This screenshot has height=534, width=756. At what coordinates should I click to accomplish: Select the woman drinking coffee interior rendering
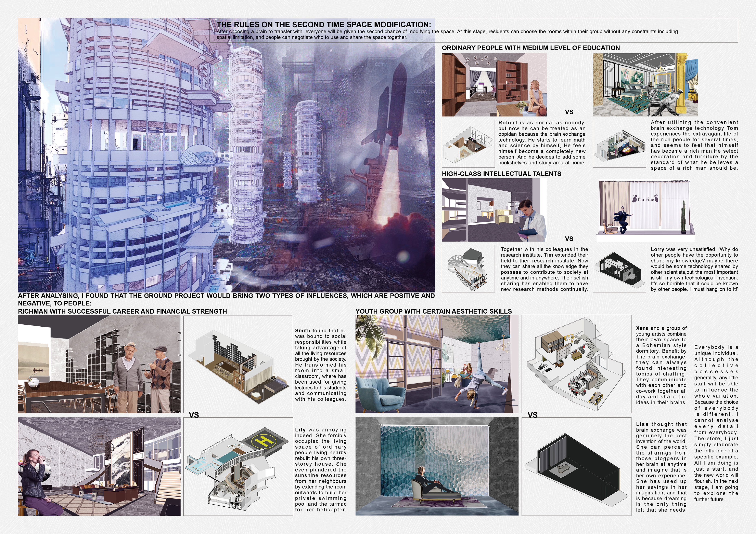(x=99, y=467)
